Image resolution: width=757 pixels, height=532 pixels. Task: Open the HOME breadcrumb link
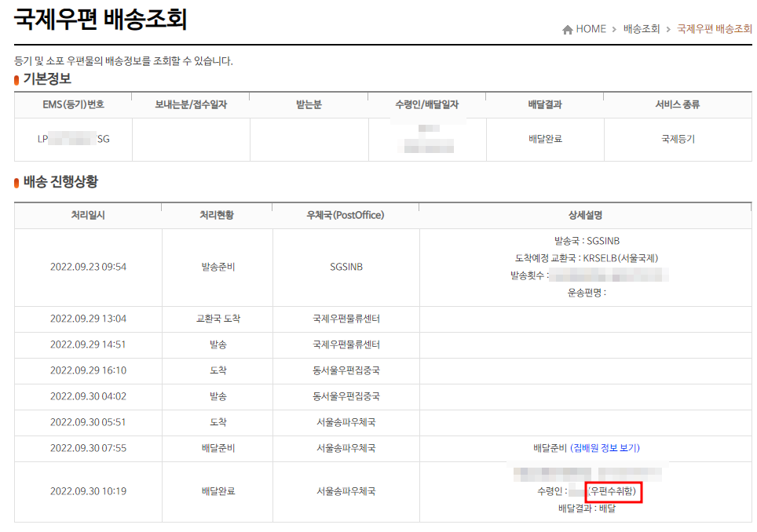(x=591, y=29)
